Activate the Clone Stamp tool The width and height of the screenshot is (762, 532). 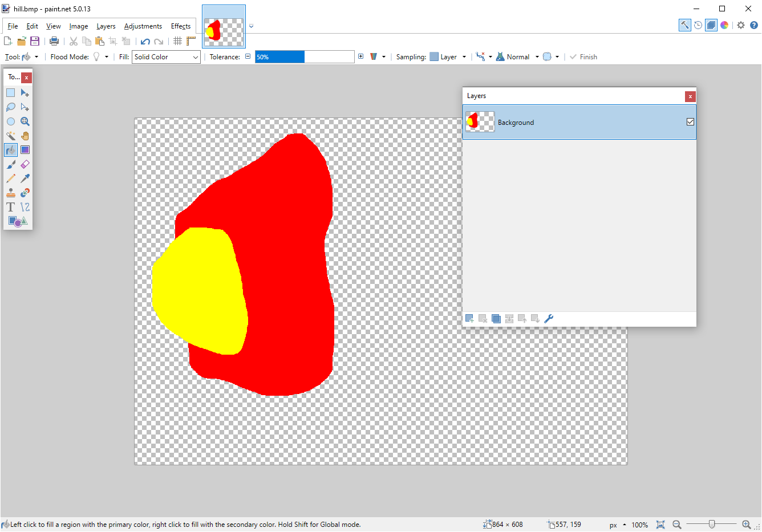click(x=11, y=193)
